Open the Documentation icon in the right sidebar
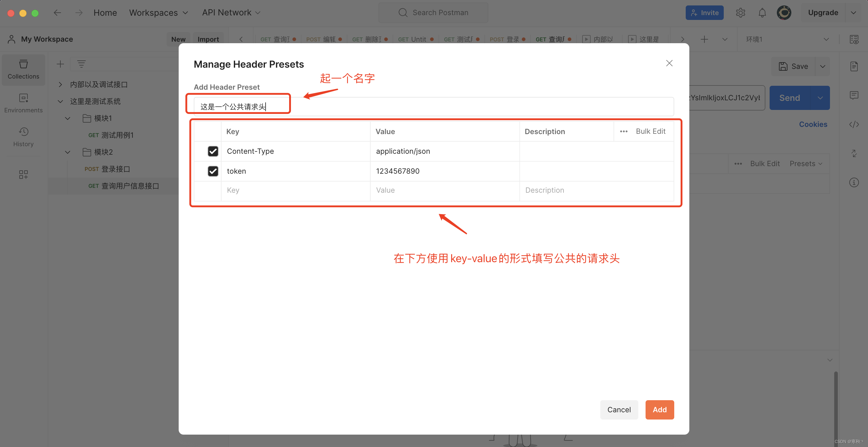Image resolution: width=868 pixels, height=447 pixels. click(x=854, y=66)
